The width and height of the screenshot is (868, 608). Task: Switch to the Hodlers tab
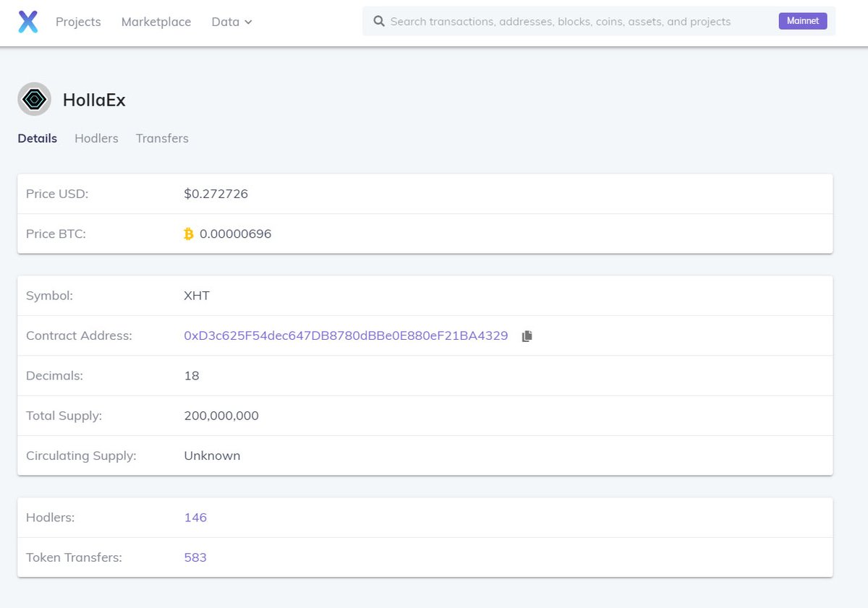[96, 138]
